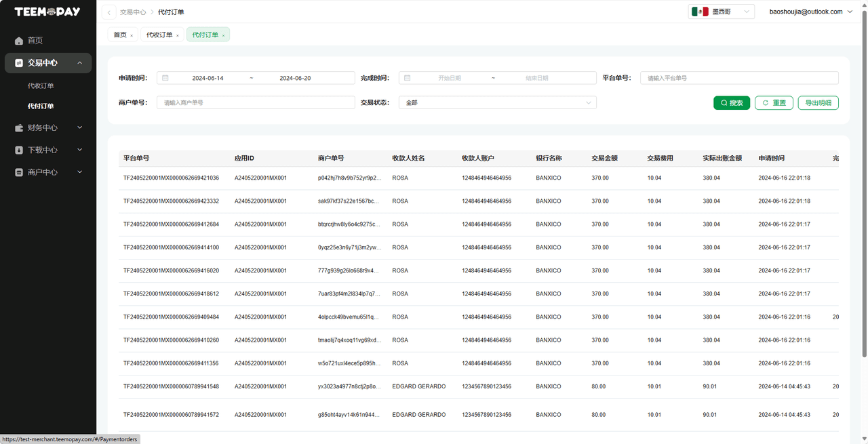868x444 pixels.
Task: Click the 完成时间 开始日期 field
Action: [450, 78]
